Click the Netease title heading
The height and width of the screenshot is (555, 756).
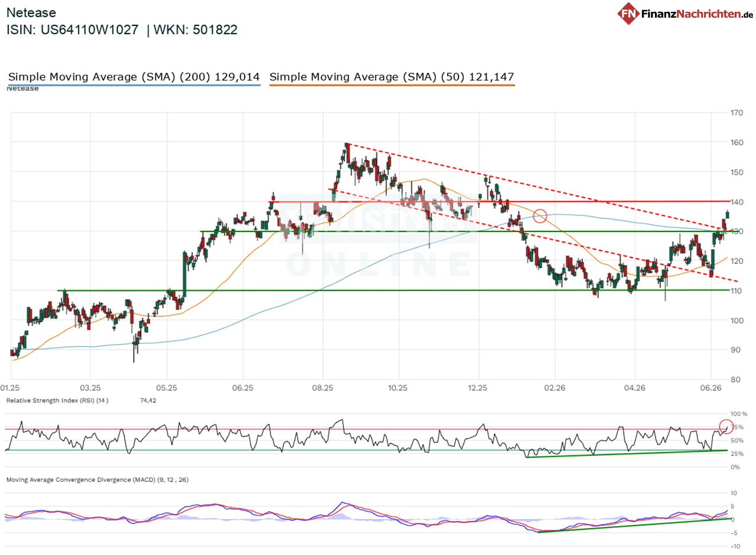pos(31,12)
